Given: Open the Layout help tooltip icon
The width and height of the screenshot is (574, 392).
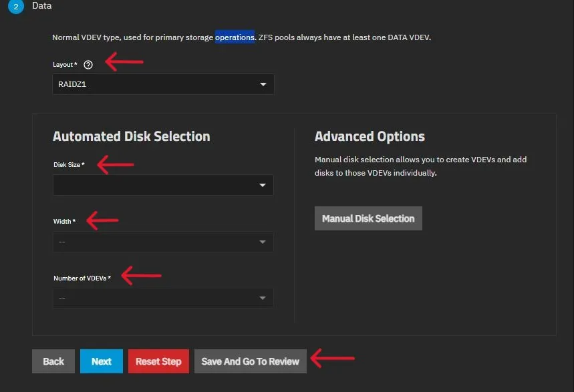Looking at the screenshot, I should coord(88,65).
